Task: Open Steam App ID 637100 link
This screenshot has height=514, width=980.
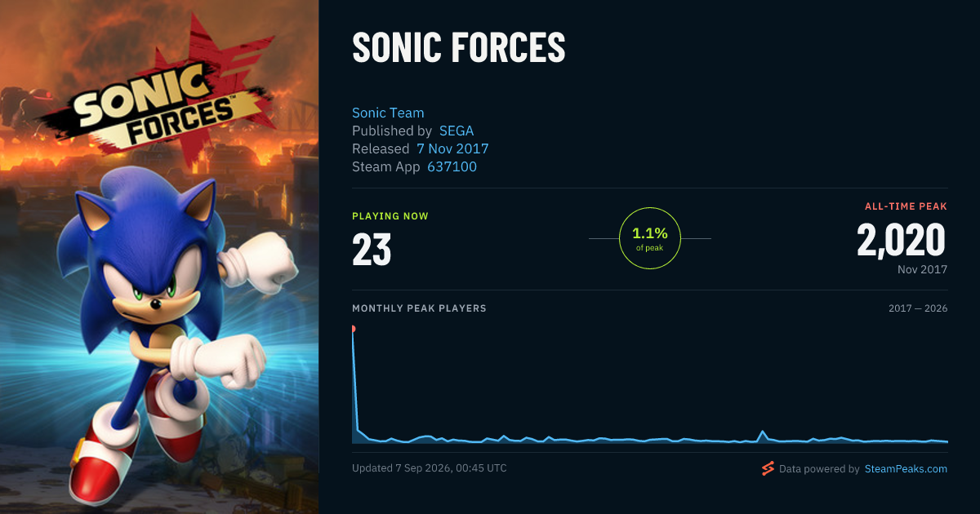Action: [x=452, y=166]
